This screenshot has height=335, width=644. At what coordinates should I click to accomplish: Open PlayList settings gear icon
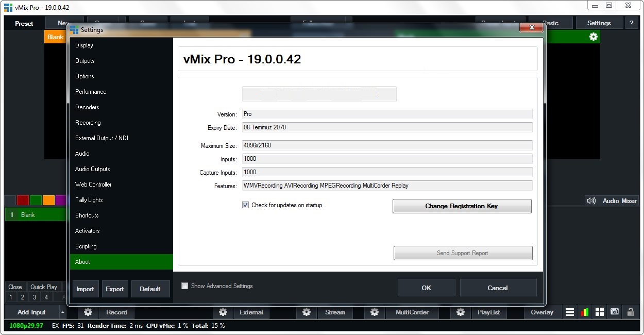[461, 312]
